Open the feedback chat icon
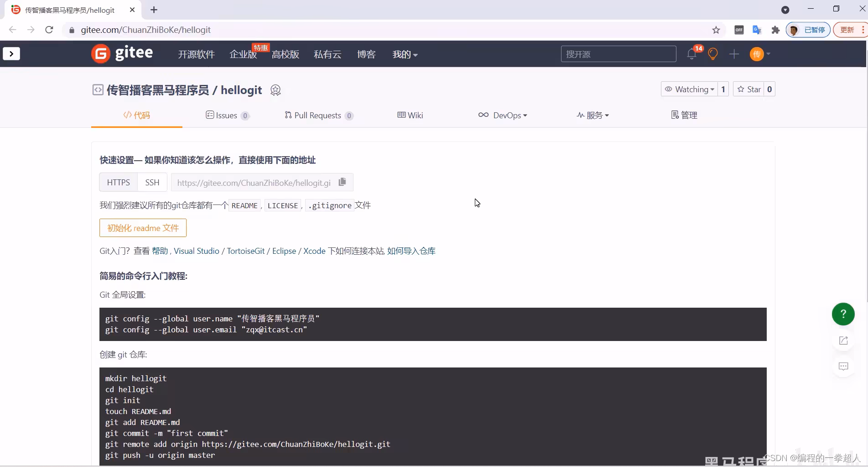Image resolution: width=868 pixels, height=467 pixels. pyautogui.click(x=843, y=366)
